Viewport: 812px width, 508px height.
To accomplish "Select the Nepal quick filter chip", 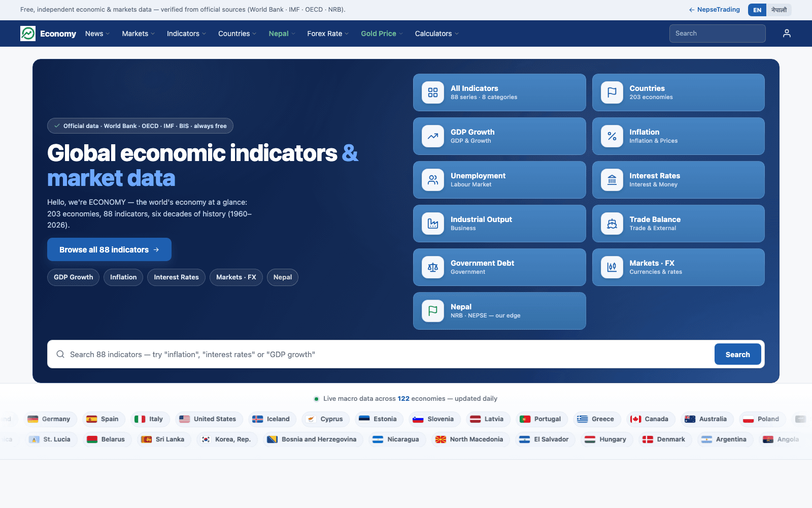I will click(x=283, y=277).
